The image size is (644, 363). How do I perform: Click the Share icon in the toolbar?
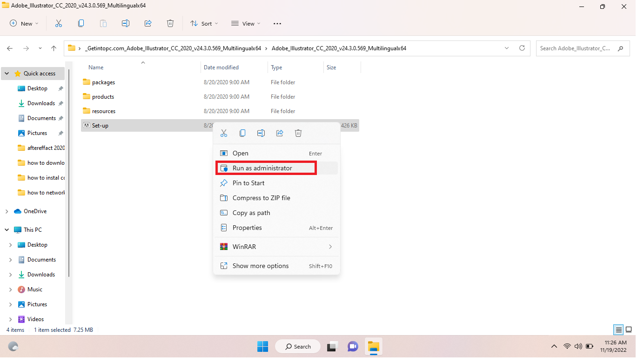[x=148, y=23]
